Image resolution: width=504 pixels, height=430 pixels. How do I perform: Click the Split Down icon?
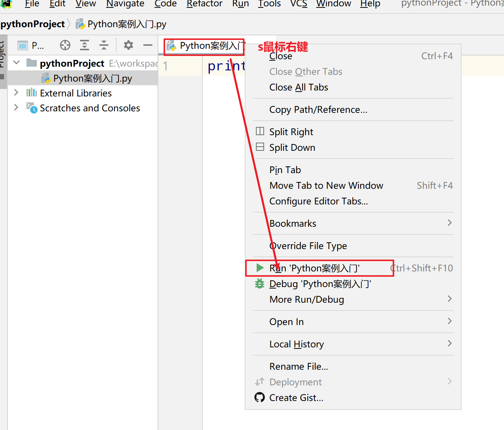point(260,147)
